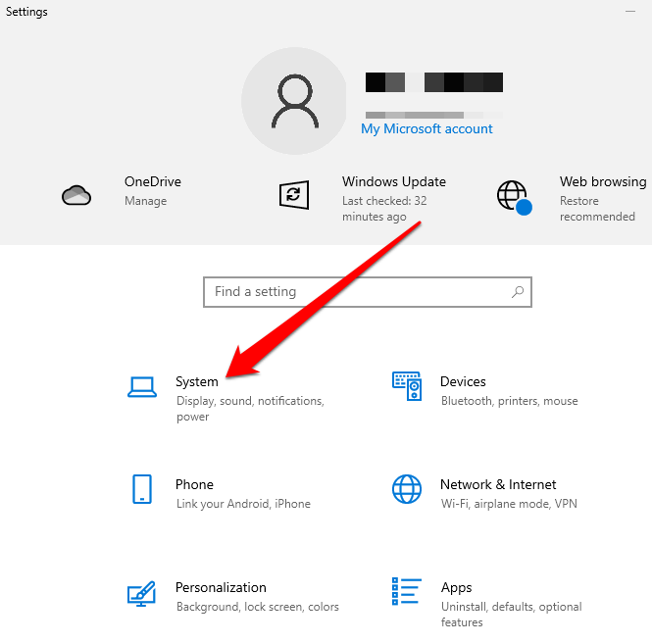Click Manage under OneDrive
This screenshot has height=644, width=652.
[145, 201]
